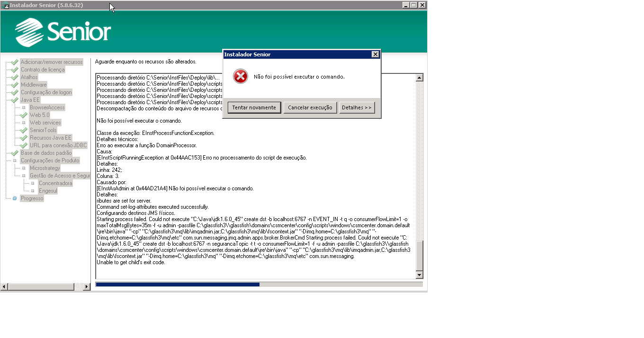Select Configurações de Produto tree node
Viewport: 644px width, 338px height.
pos(50,160)
